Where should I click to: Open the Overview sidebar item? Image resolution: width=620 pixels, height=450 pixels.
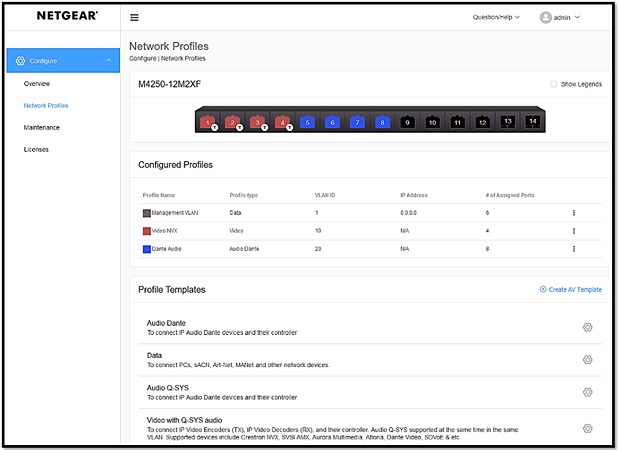tap(37, 83)
